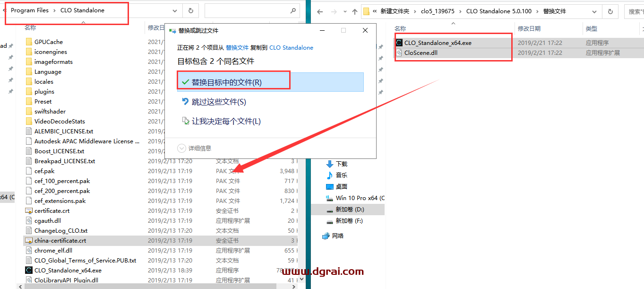The width and height of the screenshot is (644, 289).
Task: Click the cef.pak file icon
Action: pos(29,171)
